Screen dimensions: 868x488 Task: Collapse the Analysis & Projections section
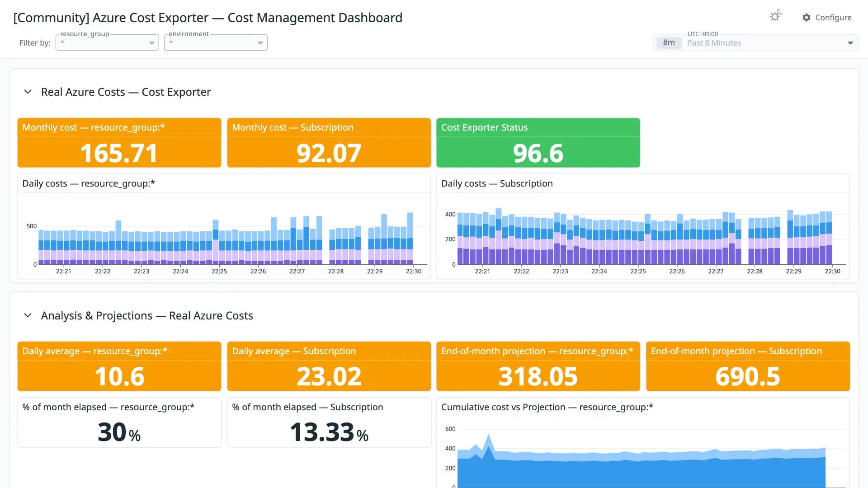coord(28,315)
